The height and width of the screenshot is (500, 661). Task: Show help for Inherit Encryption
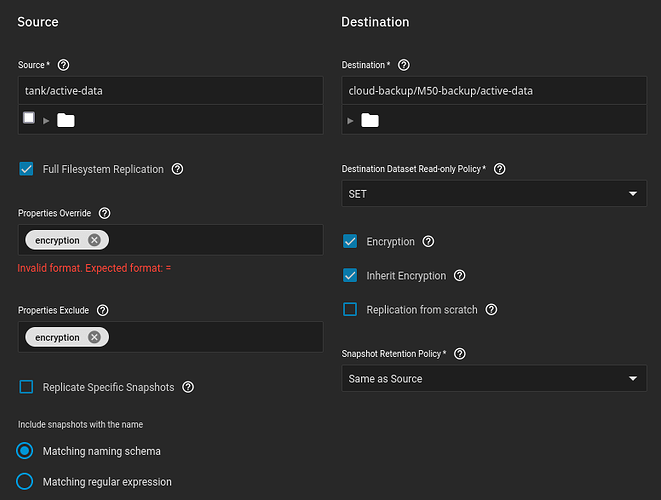[x=459, y=276]
